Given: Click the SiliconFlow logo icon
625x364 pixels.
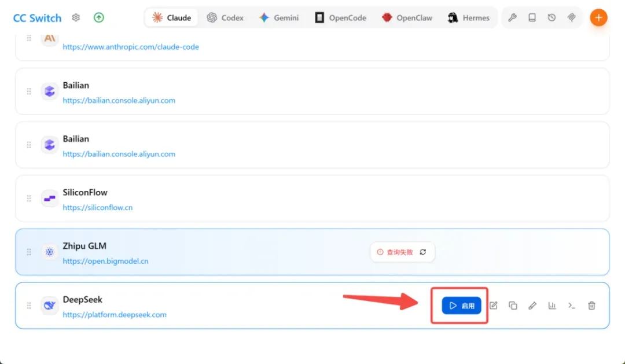Looking at the screenshot, I should coord(50,198).
